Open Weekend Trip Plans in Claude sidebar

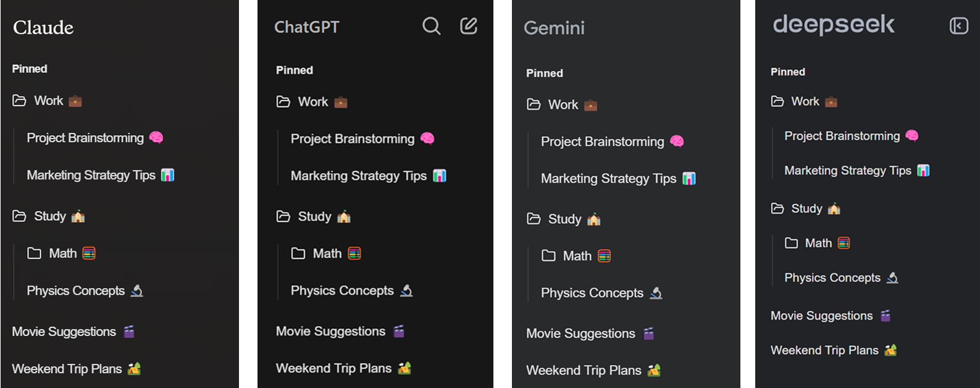tap(67, 369)
